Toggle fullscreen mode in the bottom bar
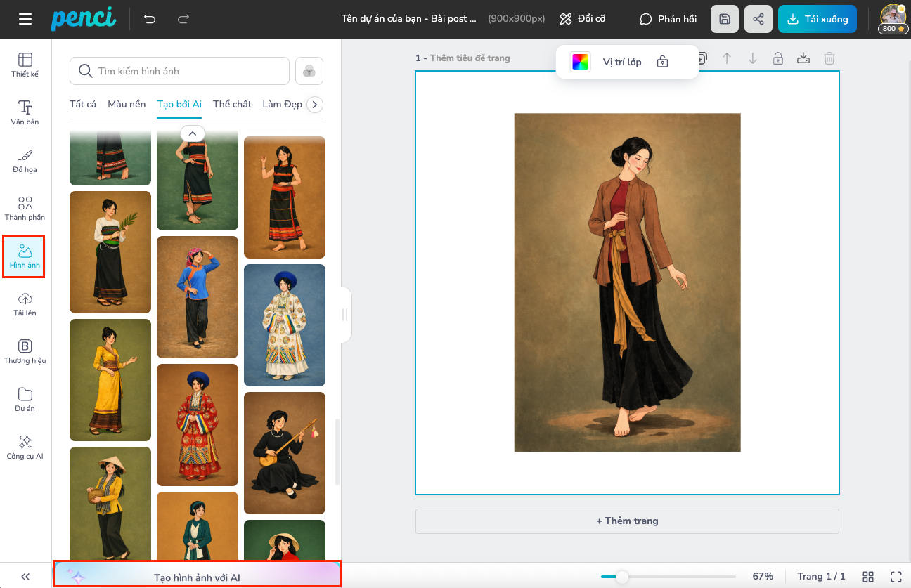 (x=896, y=576)
